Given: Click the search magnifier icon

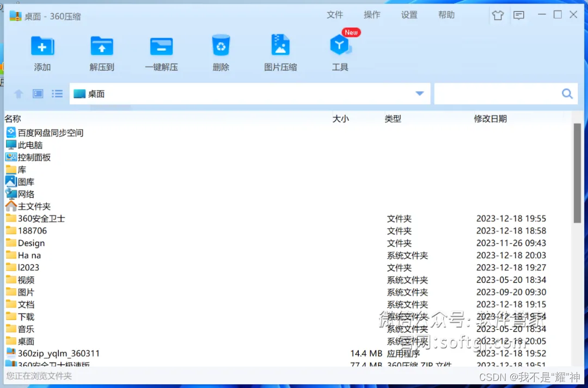Looking at the screenshot, I should click(567, 94).
